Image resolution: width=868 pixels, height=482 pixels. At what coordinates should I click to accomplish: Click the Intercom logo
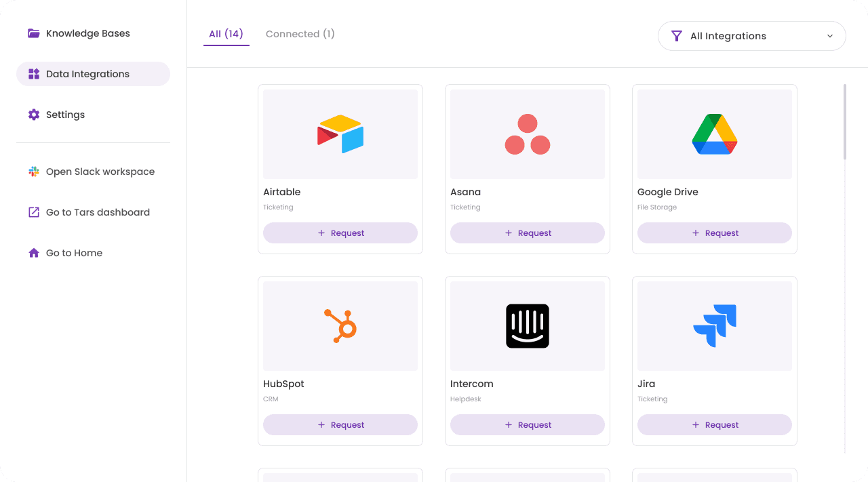(528, 326)
